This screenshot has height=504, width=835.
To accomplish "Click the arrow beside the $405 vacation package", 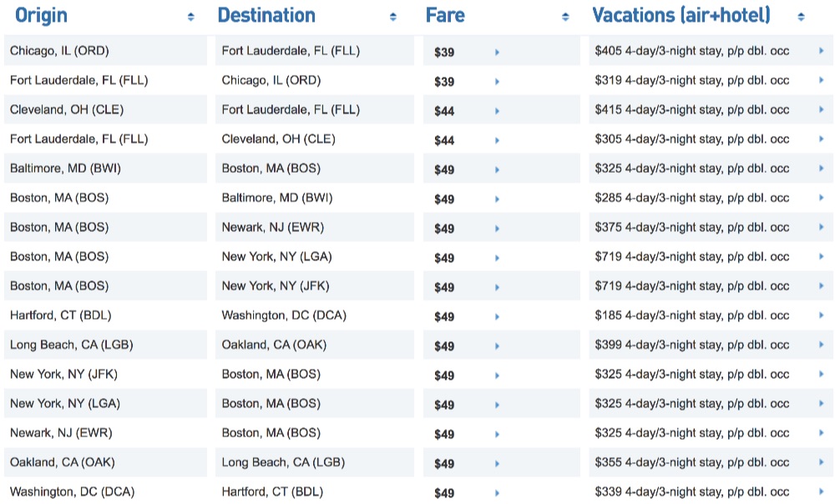I will point(822,52).
